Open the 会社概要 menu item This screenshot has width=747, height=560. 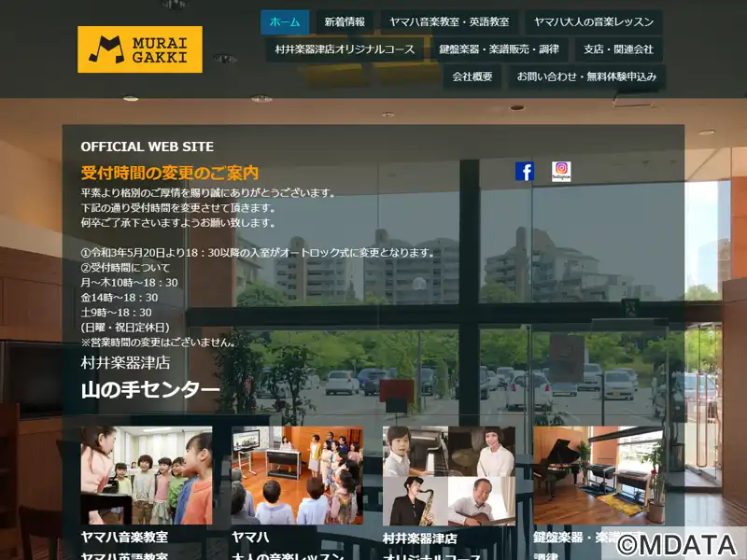(472, 77)
